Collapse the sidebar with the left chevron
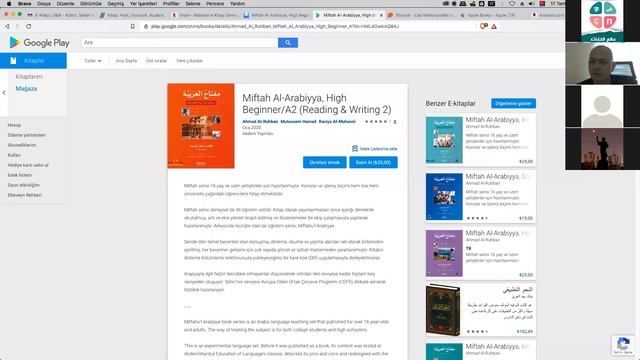The height and width of the screenshot is (360, 640). (x=4, y=93)
